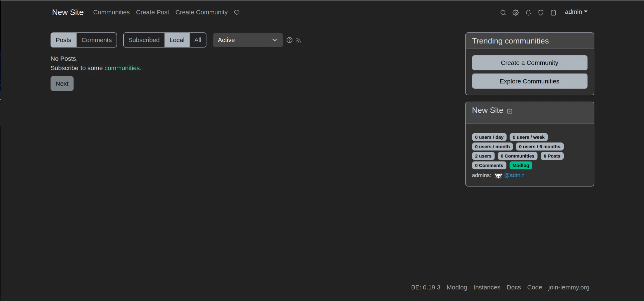The width and height of the screenshot is (644, 301).
Task: Click the RSS feed icon
Action: [x=299, y=40]
